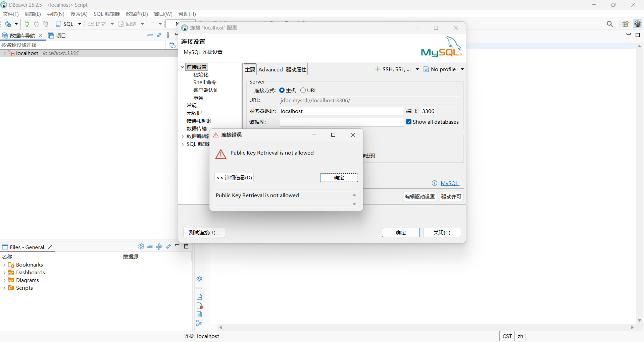The width and height of the screenshot is (644, 342).
Task: Click the 详细信息(D) details button
Action: click(x=234, y=177)
